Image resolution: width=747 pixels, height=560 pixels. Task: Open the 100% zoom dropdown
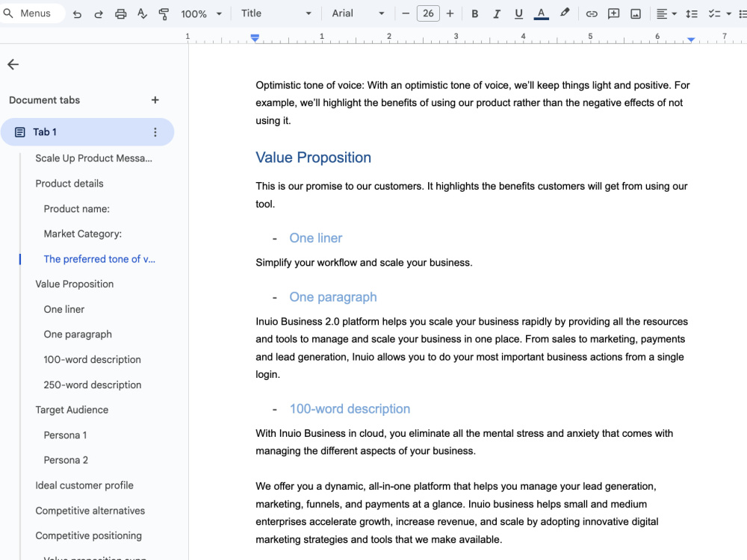(201, 13)
